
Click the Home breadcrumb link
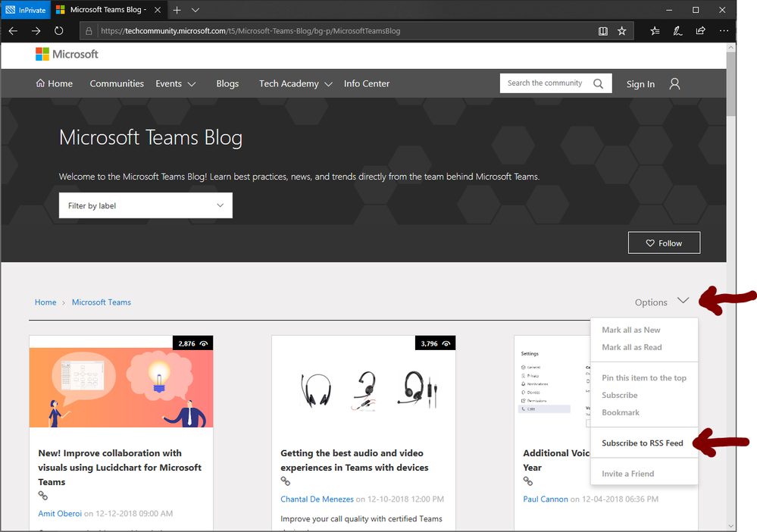click(45, 302)
